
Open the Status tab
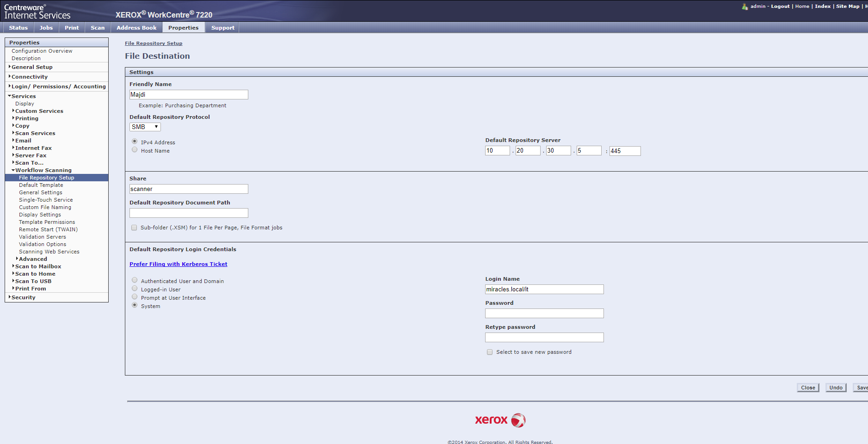point(18,28)
